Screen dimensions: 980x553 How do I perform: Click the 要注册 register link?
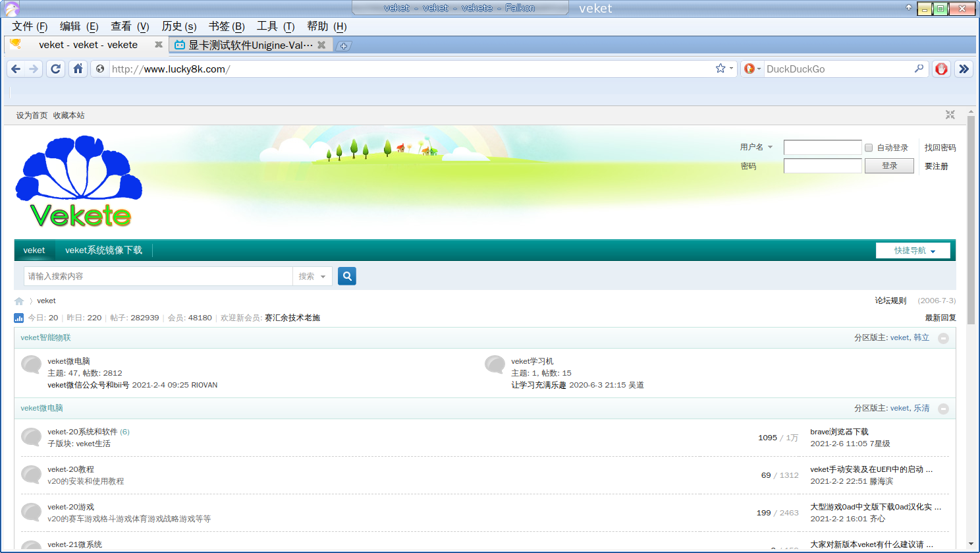(936, 166)
